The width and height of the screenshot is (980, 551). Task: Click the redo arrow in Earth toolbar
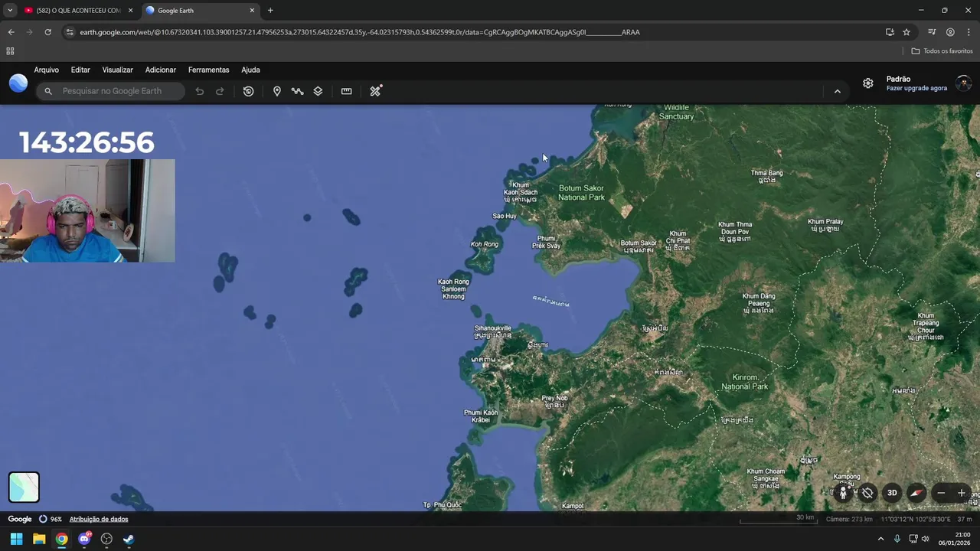220,91
